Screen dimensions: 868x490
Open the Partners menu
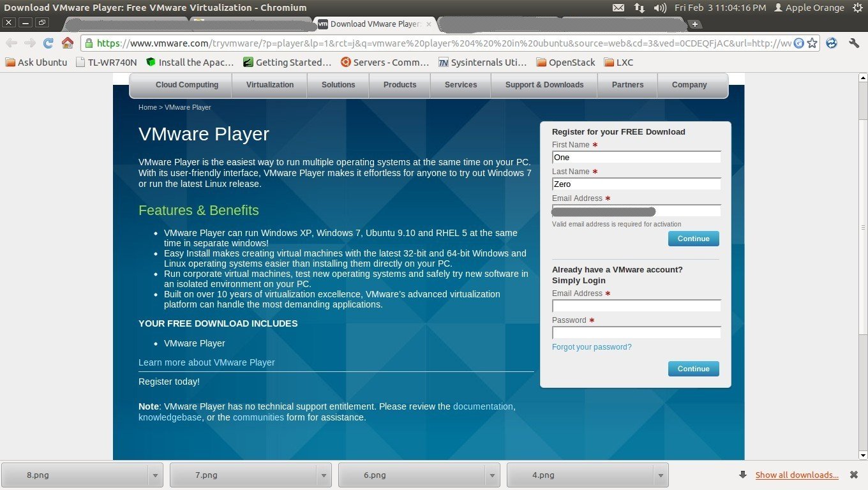coord(627,85)
